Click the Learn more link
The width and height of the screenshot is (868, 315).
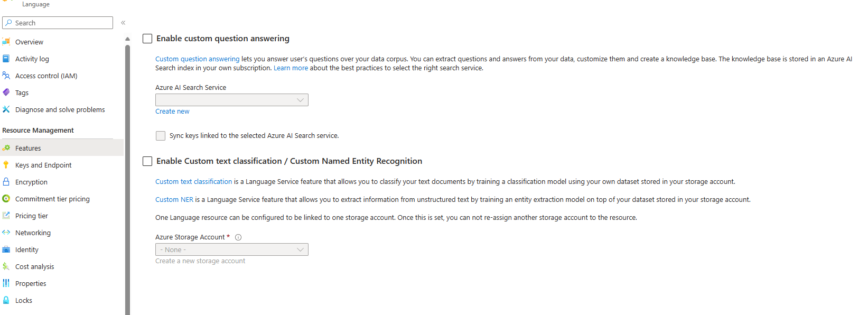click(291, 68)
